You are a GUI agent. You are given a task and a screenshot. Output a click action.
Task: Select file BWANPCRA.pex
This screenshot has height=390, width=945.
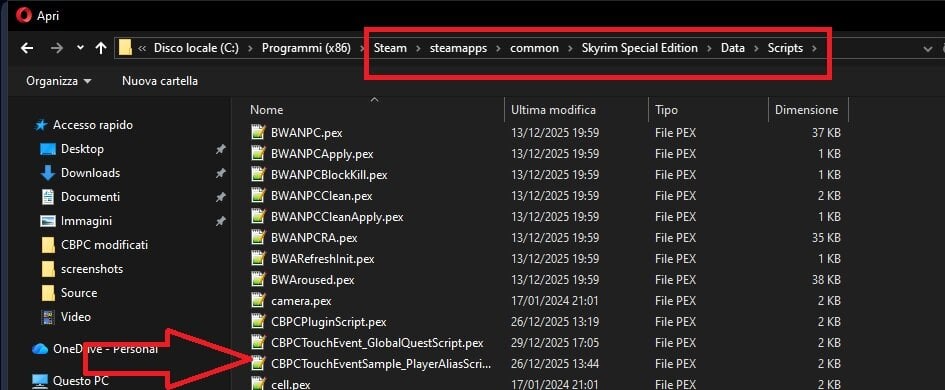click(x=314, y=238)
